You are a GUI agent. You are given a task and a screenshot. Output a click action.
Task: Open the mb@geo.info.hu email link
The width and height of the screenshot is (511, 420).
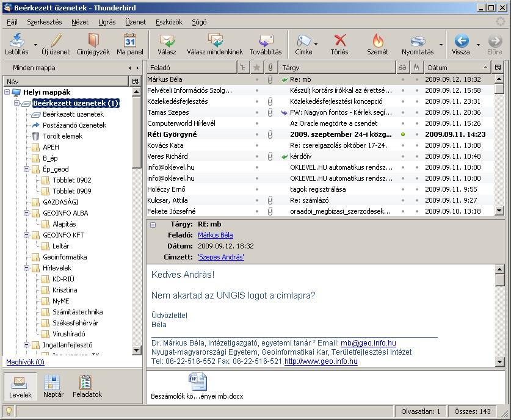coord(368,343)
